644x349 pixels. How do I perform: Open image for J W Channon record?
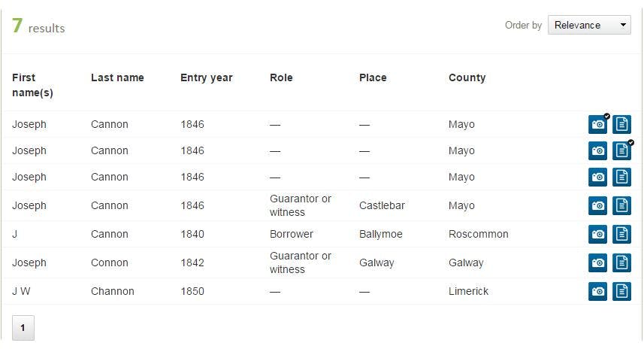coord(597,291)
